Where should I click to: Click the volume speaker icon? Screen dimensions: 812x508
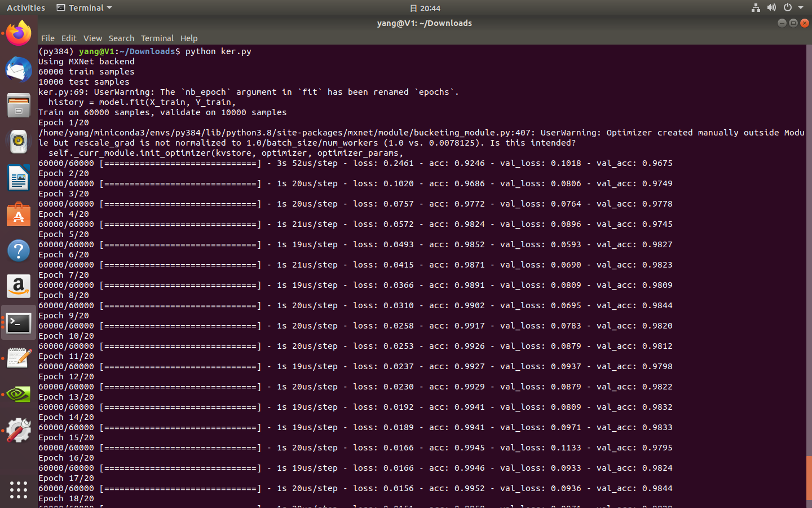point(771,8)
